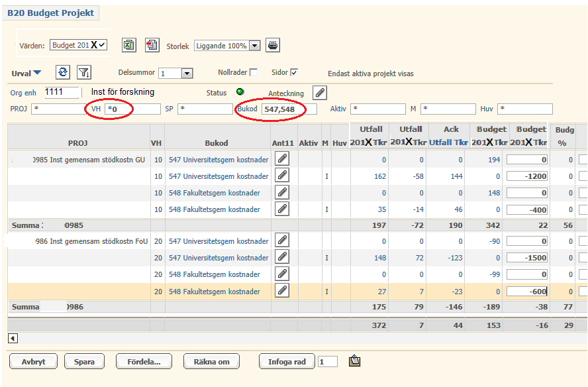Open note pencil on VH 10 row 547 with budget 194

pos(282,159)
